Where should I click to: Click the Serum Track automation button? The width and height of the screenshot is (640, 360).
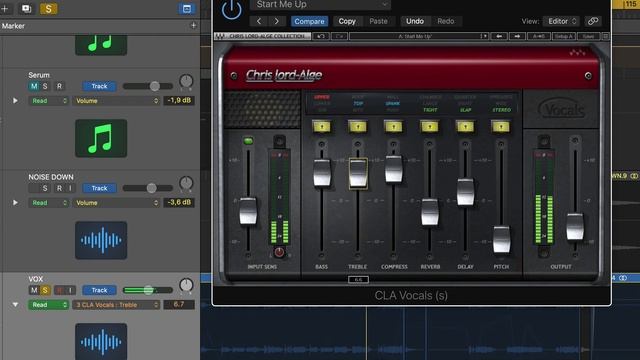point(99,86)
